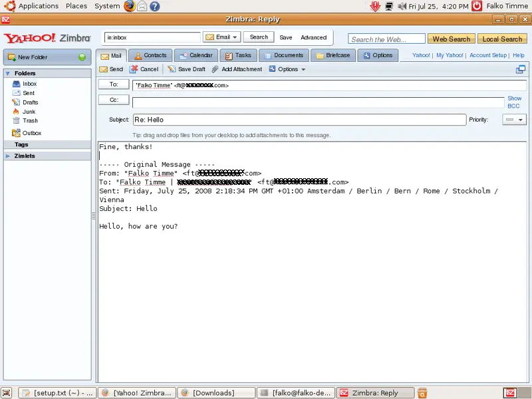Switch to the Tasks tab

pos(238,55)
